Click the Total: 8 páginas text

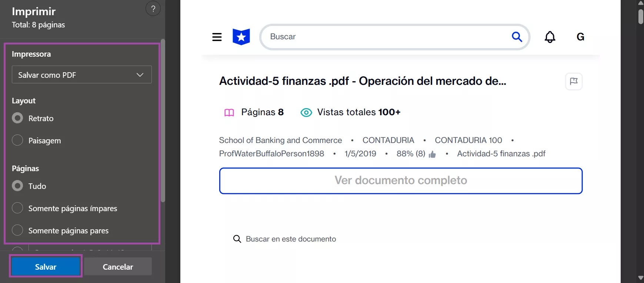coord(38,25)
